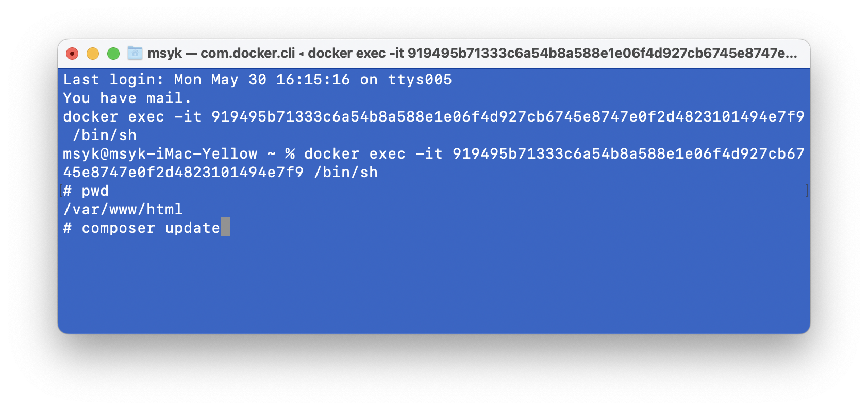Image resolution: width=868 pixels, height=410 pixels.
Task: Click the empty blue area below the prompt
Action: (433, 283)
